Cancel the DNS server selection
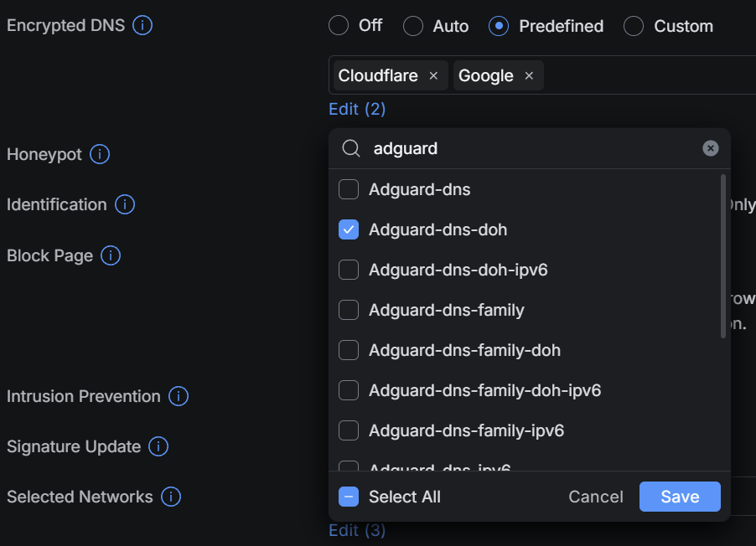The height and width of the screenshot is (546, 756). click(x=595, y=497)
